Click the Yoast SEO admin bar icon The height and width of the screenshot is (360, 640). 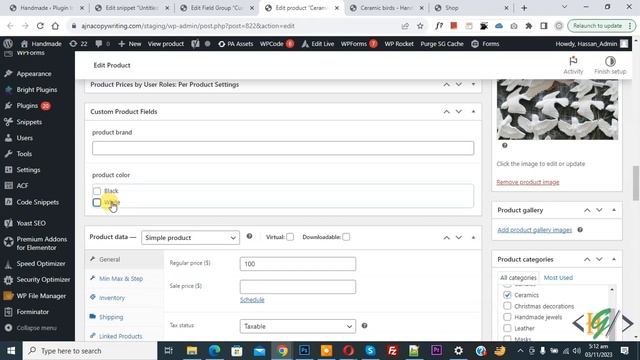[195, 44]
